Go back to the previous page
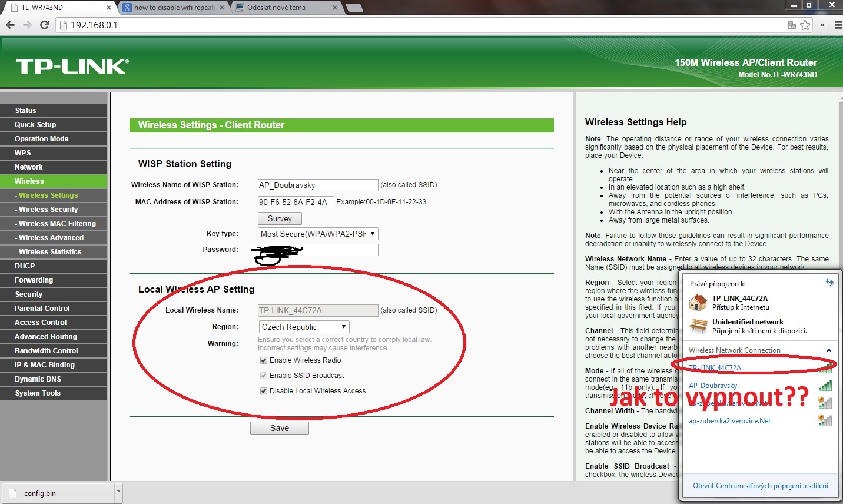 (10, 25)
